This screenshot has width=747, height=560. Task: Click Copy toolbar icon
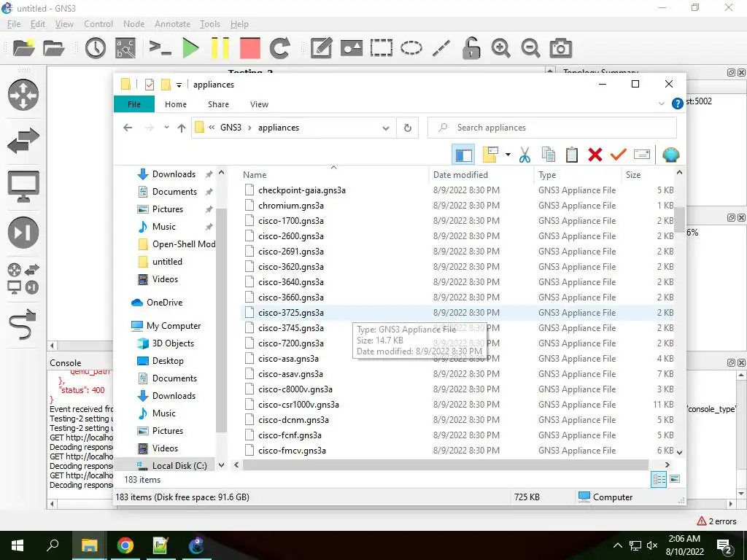click(x=549, y=155)
